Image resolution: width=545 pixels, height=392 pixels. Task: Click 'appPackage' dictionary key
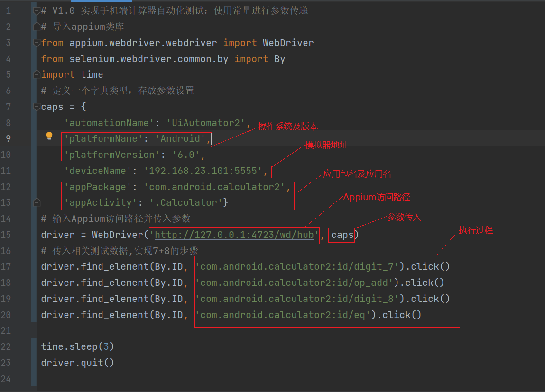98,187
